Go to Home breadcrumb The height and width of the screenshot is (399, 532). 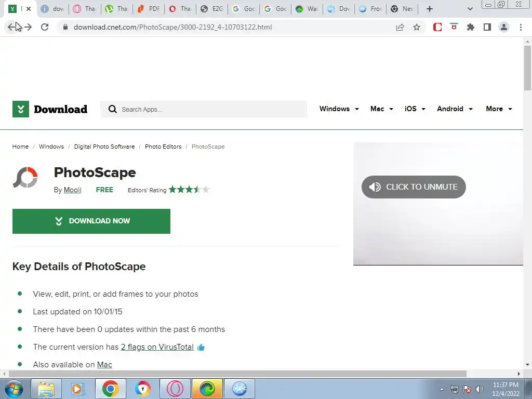click(x=20, y=147)
